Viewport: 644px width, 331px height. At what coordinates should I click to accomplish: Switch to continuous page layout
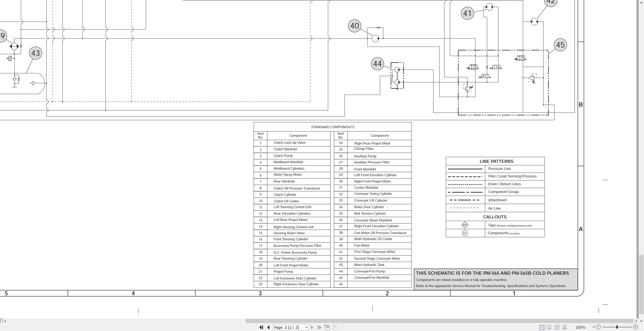click(549, 327)
